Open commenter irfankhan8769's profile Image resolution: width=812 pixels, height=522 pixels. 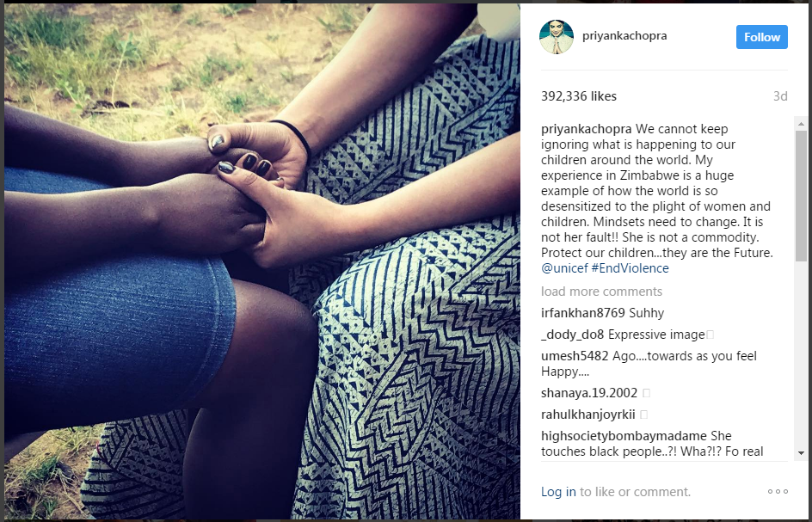pyautogui.click(x=583, y=313)
